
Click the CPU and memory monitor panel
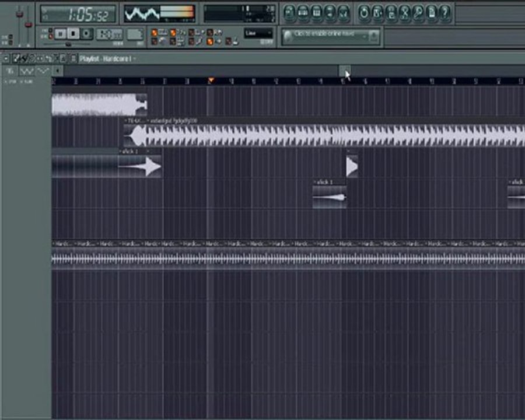239,14
